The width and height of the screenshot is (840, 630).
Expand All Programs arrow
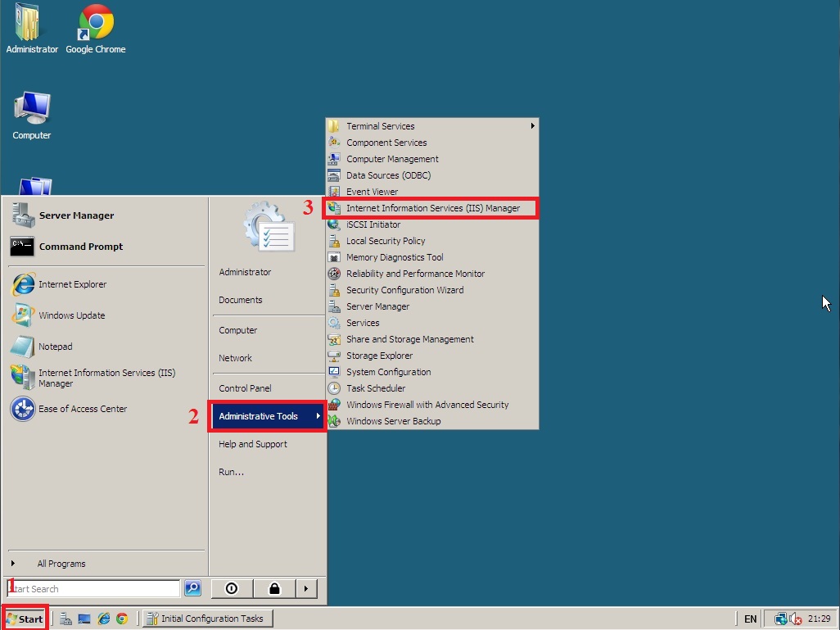(x=13, y=563)
